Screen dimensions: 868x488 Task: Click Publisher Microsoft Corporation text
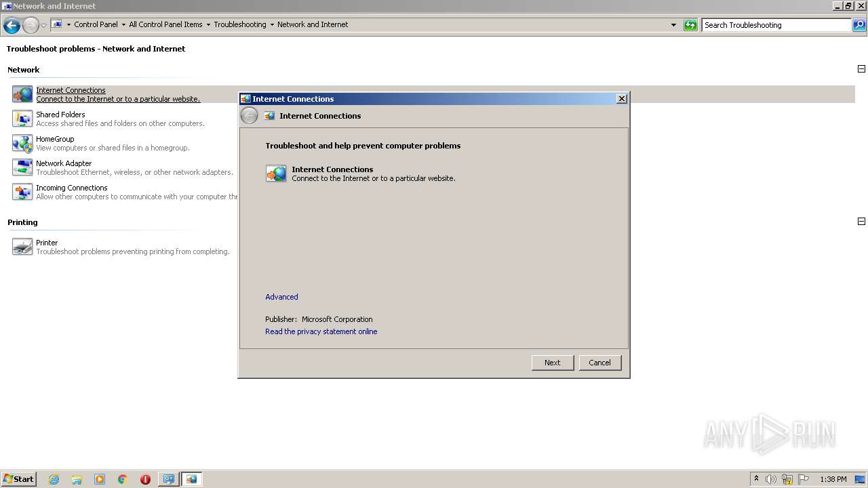(319, 319)
